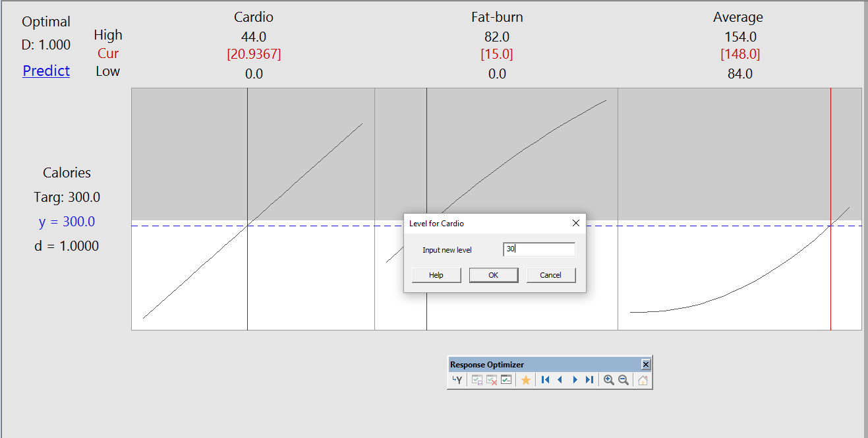The image size is (868, 438).
Task: Click the zoom out magnifier icon
Action: tap(623, 380)
